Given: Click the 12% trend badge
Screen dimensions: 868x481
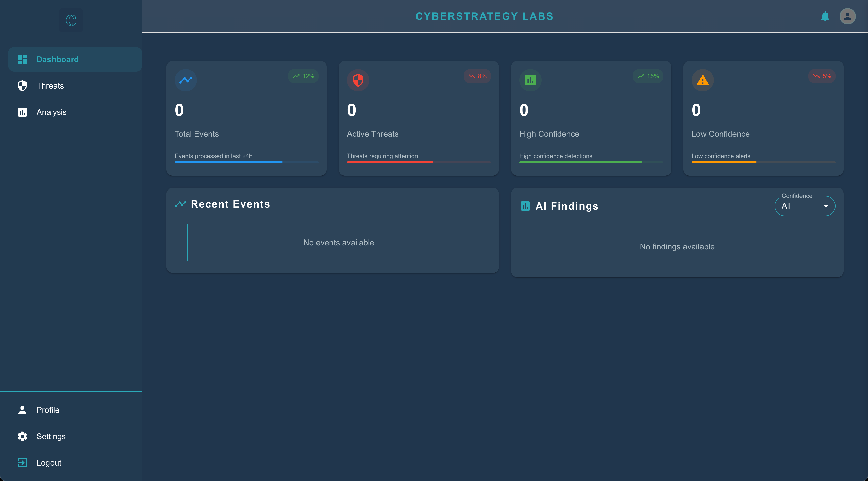Looking at the screenshot, I should (x=303, y=76).
